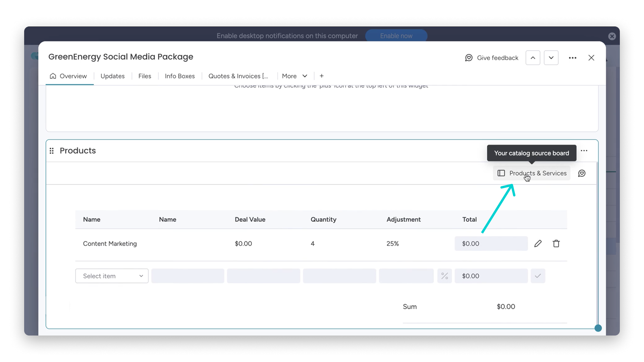Viewport: 644px width, 362px height.
Task: Close the GreenEnergy item panel
Action: (591, 58)
